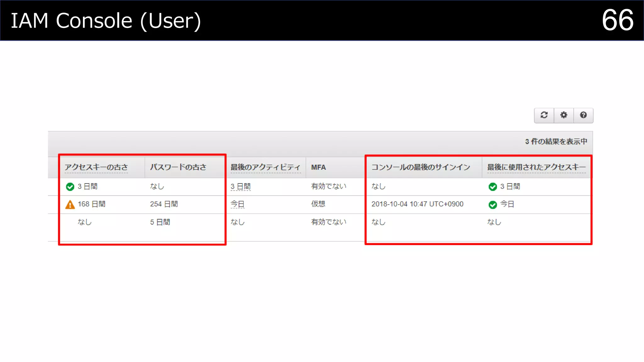The height and width of the screenshot is (362, 644).
Task: Click the 最後のアクティビティ column header
Action: (x=265, y=167)
